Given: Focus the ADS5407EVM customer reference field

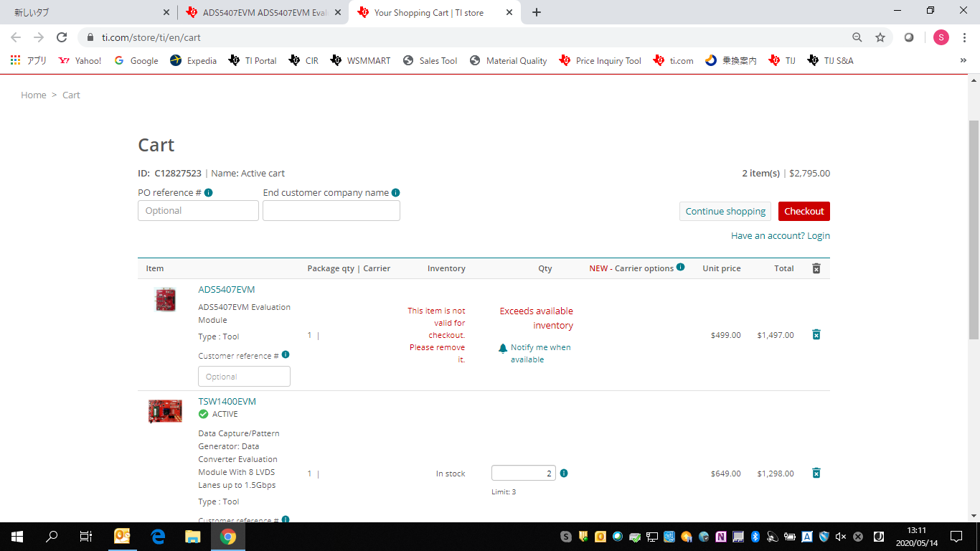Looking at the screenshot, I should coord(244,377).
